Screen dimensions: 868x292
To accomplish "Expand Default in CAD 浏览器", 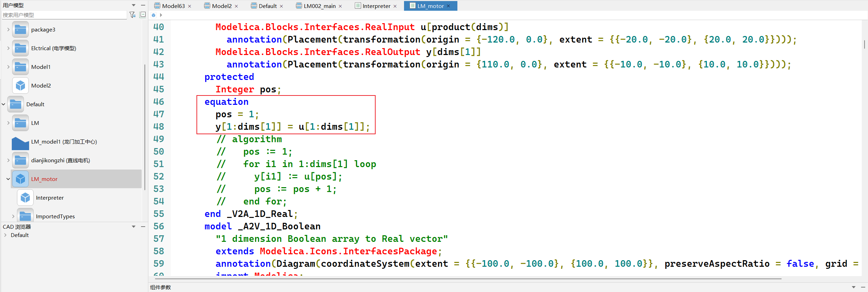I will tap(5, 235).
